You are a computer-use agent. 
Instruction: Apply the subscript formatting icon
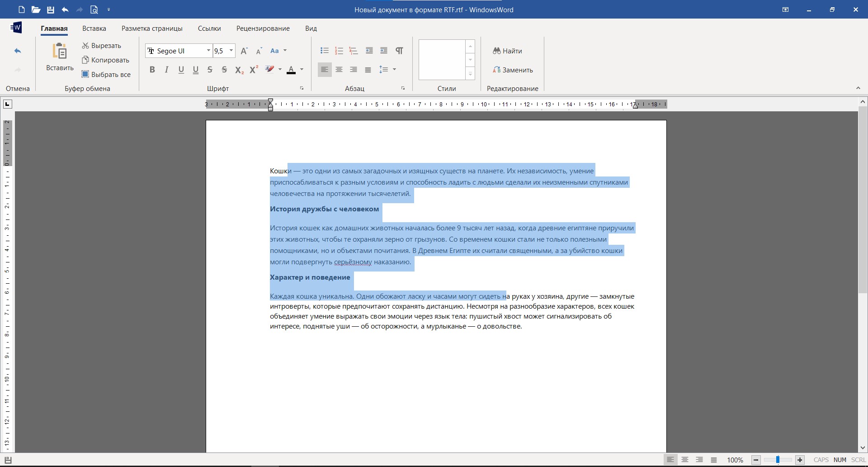[x=239, y=70]
